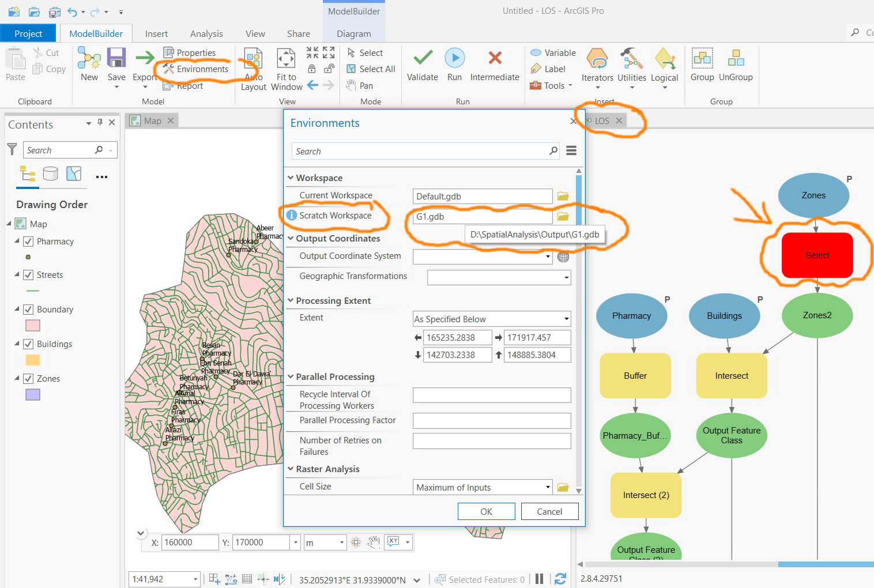Screen dimensions: 874x588
Task: Switch to the Analysis ribbon tab
Action: pyautogui.click(x=206, y=34)
